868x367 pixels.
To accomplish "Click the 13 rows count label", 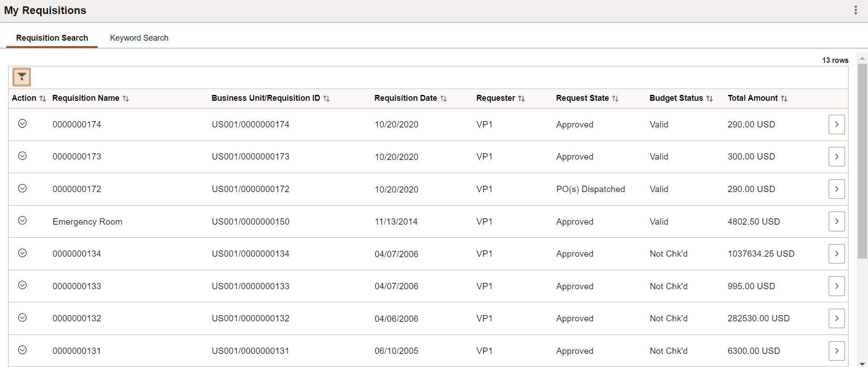I will click(835, 60).
